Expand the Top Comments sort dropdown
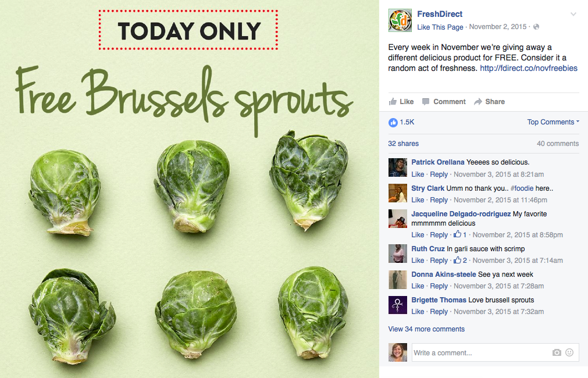The height and width of the screenshot is (378, 588). [x=553, y=122]
